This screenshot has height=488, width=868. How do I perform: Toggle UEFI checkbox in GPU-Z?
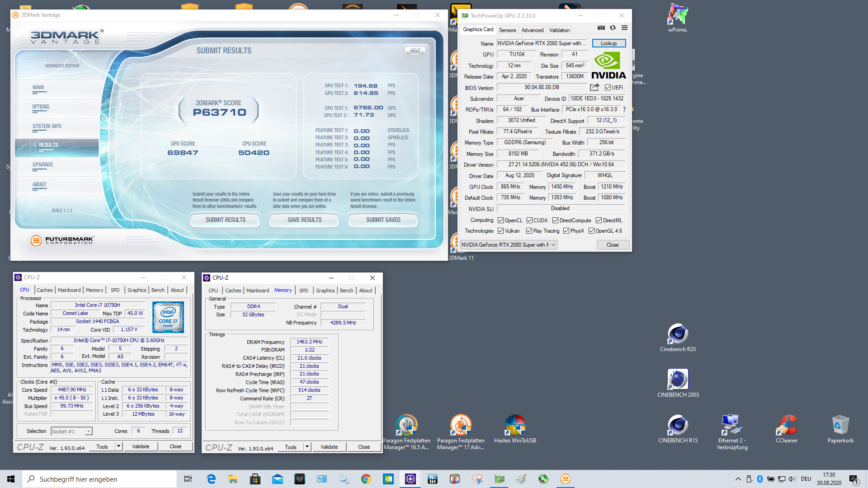(608, 88)
